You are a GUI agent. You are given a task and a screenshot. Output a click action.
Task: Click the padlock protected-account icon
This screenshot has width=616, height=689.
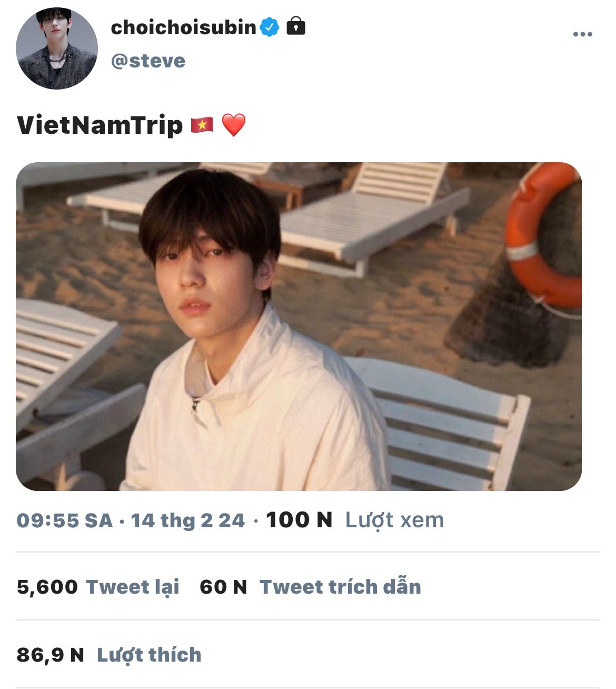(x=296, y=26)
